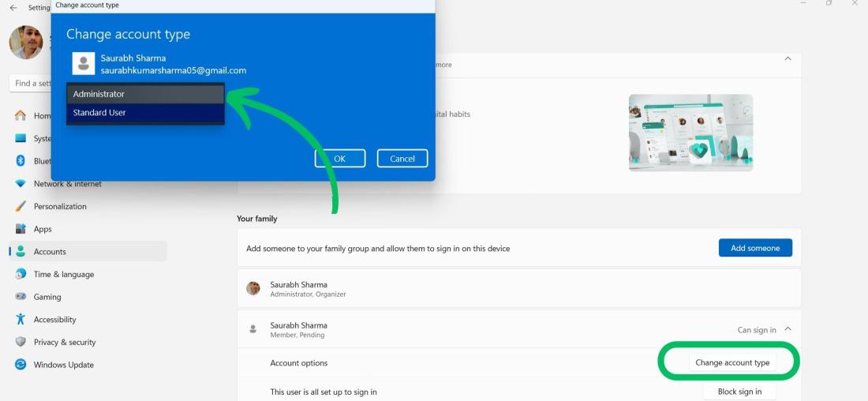Image resolution: width=868 pixels, height=401 pixels.
Task: Select Administrator in account type list
Action: pyautogui.click(x=146, y=94)
